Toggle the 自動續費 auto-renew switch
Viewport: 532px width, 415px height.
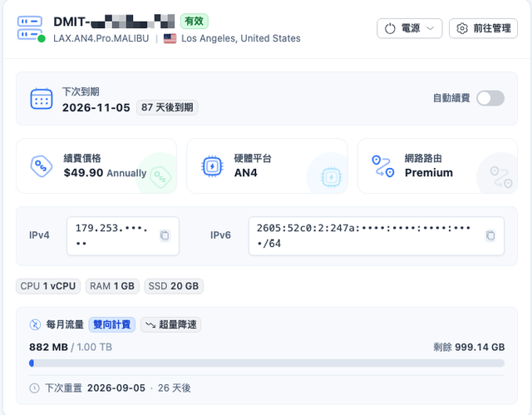(x=490, y=98)
